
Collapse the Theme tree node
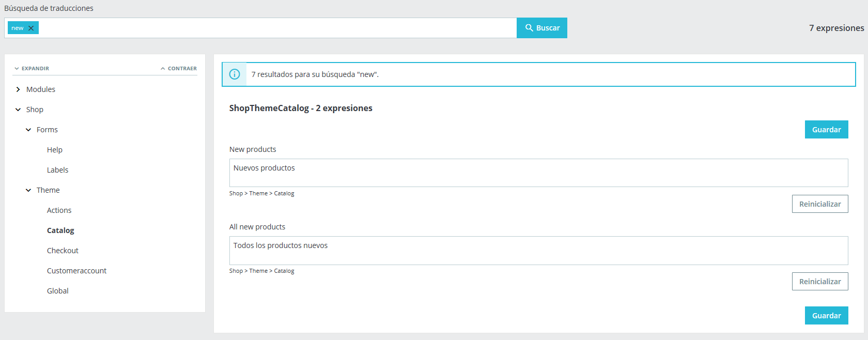coord(28,190)
